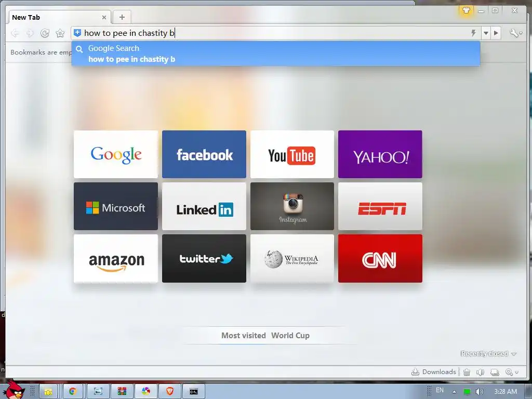
Task: Go back with the browser back arrow
Action: coord(15,33)
